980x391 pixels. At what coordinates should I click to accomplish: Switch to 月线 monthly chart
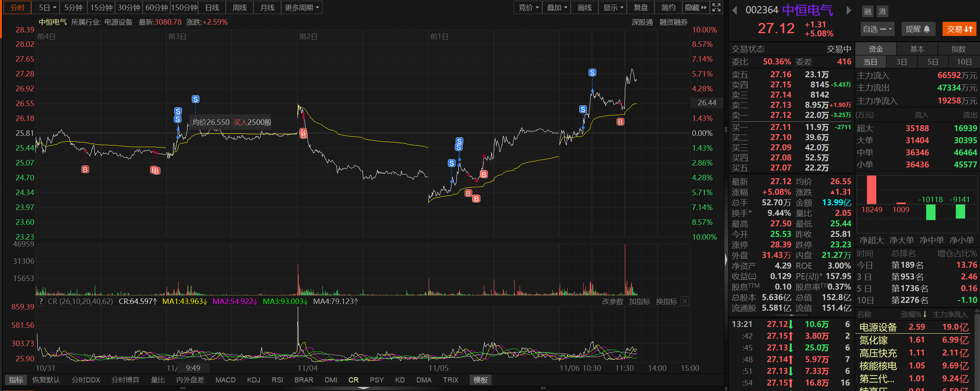267,7
